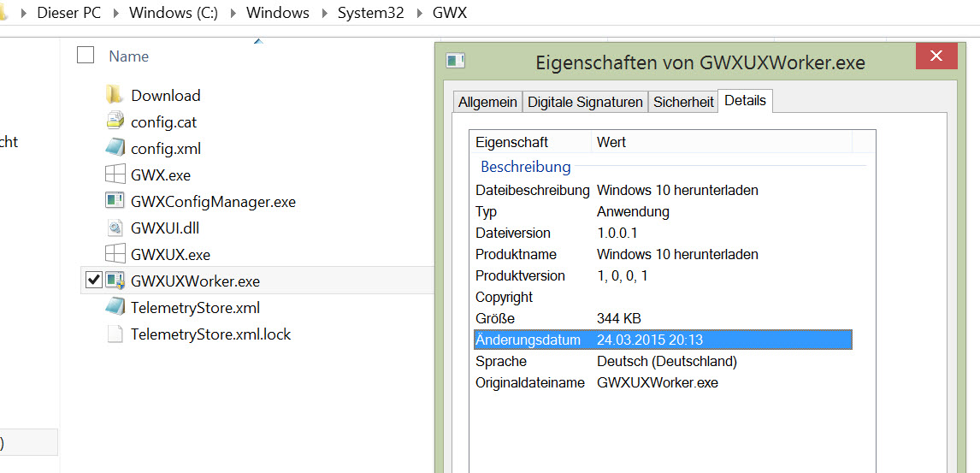Click the Typ value Anwendung
Viewport: 980px width, 473px height.
pos(633,212)
